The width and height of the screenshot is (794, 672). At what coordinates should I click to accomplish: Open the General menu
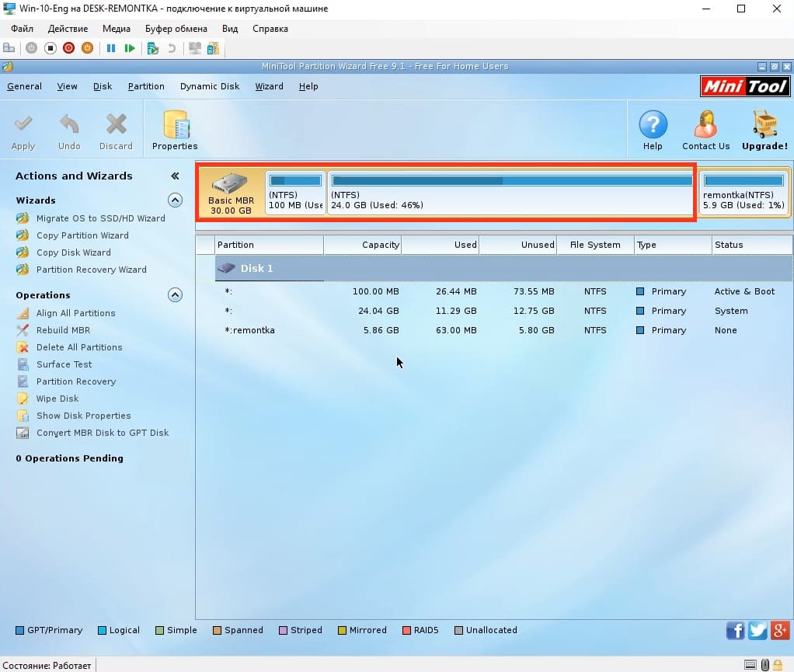coord(24,86)
